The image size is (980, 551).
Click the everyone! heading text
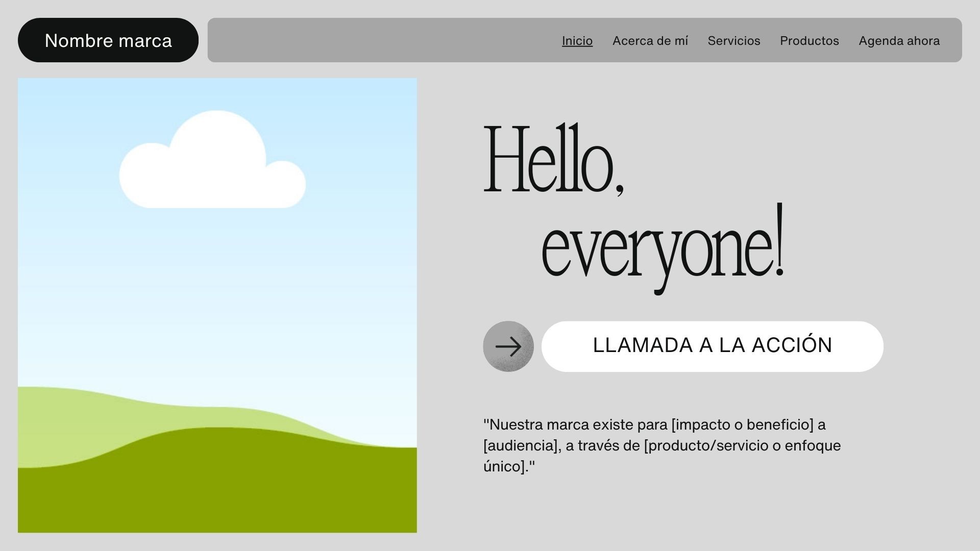click(x=662, y=247)
